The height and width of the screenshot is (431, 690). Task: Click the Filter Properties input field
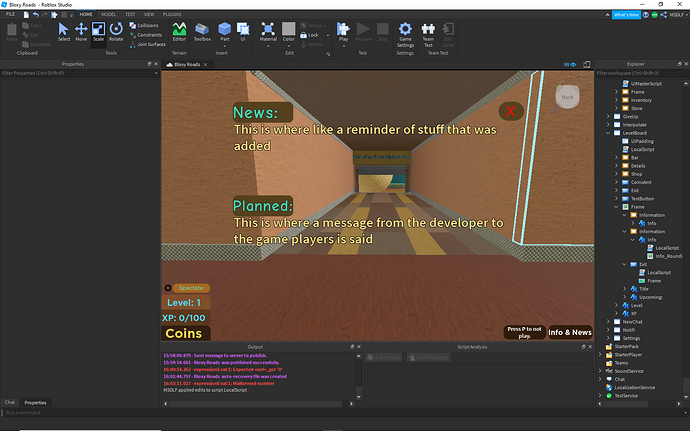(x=80, y=73)
